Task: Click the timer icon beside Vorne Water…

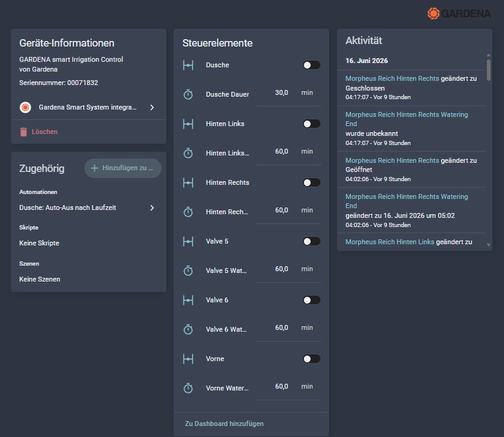Action: click(x=188, y=388)
